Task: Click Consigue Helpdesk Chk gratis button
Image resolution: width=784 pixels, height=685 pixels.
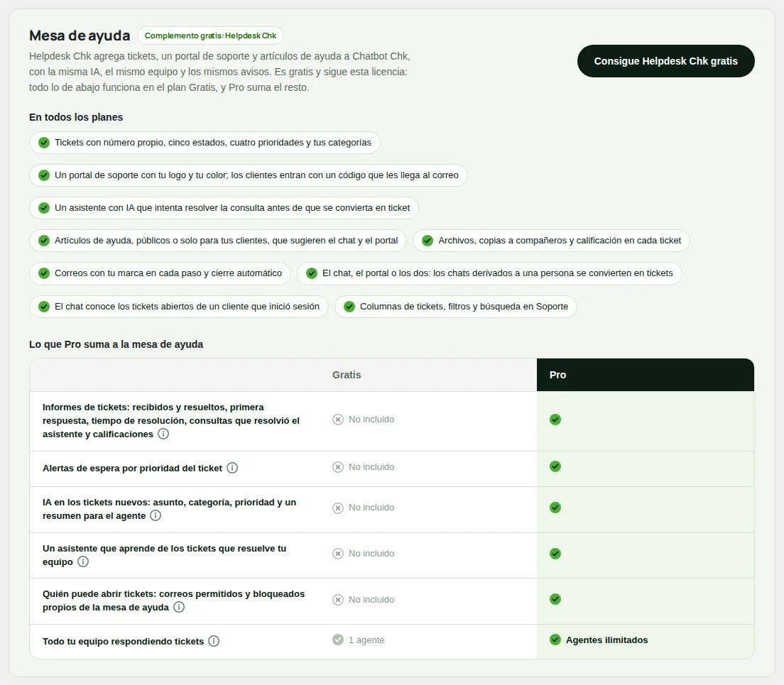Action: (x=665, y=61)
